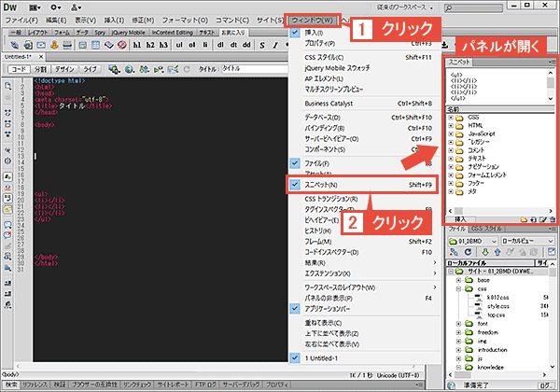This screenshot has height=392, width=560.
Task: Click the リファレンス tab at bottom
Action: pos(35,385)
